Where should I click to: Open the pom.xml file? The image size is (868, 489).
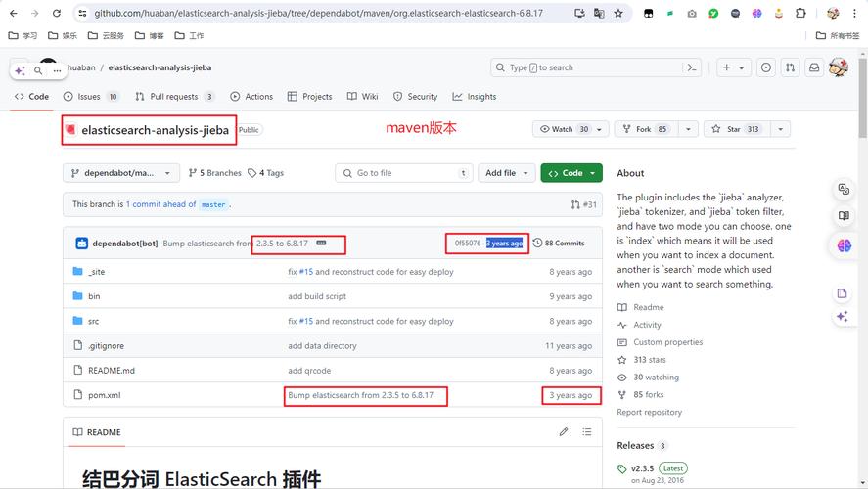[104, 395]
